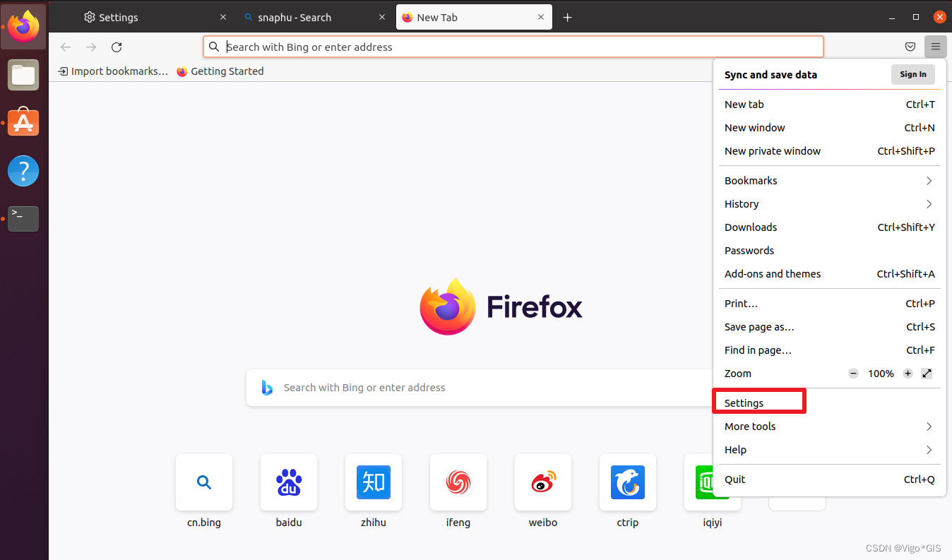Select Save page as… menu item

pyautogui.click(x=830, y=327)
